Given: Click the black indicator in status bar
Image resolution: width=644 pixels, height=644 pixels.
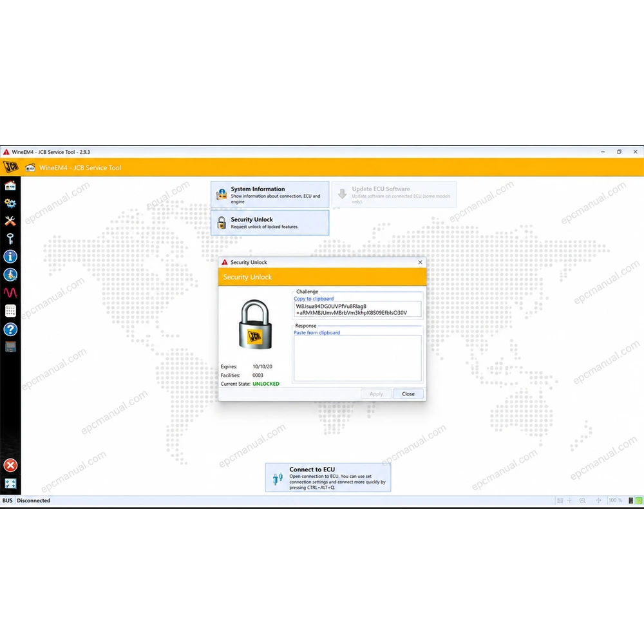Looking at the screenshot, I should [x=631, y=500].
